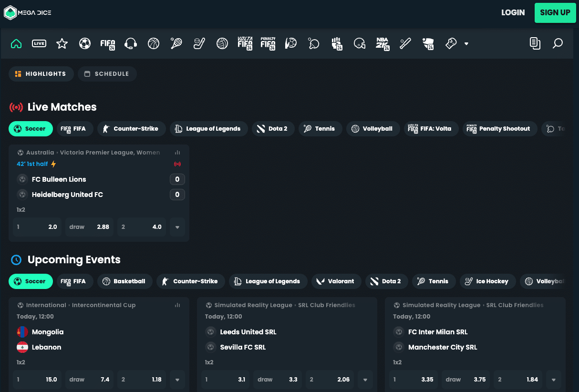Open statistics icon for Victoria Premier League match
579x392 pixels.
(177, 153)
